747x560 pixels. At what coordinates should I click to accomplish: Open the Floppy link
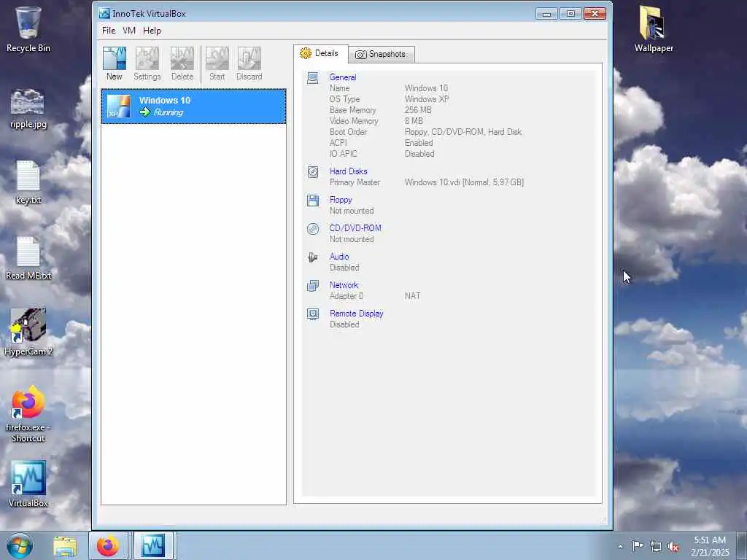tap(341, 200)
